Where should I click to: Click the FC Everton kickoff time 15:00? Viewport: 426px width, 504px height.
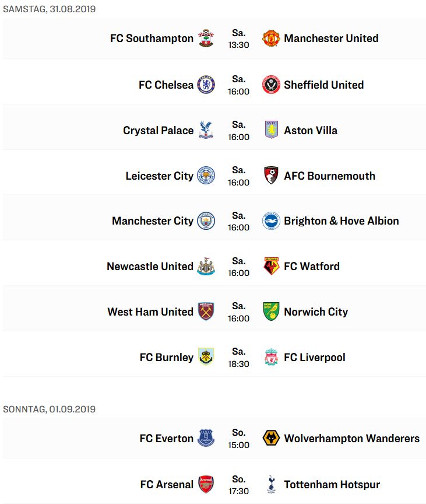(x=238, y=445)
